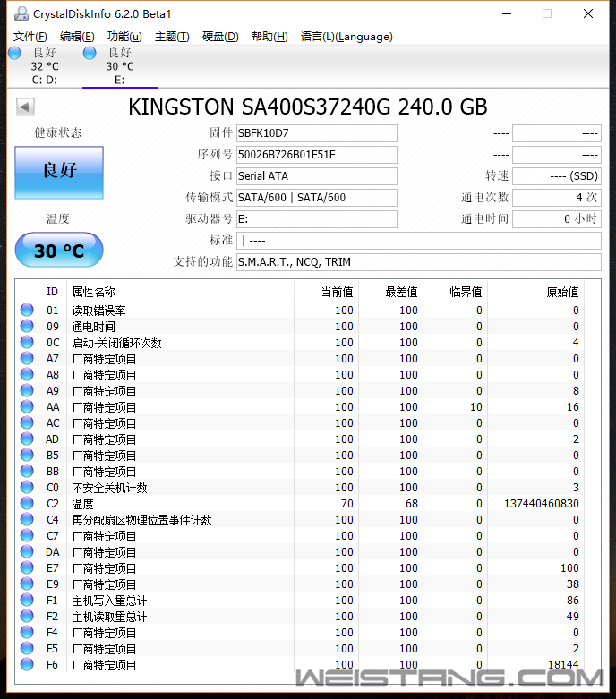This screenshot has height=699, width=616.
Task: Click the status icon for attribute AC
Action: coord(27,422)
